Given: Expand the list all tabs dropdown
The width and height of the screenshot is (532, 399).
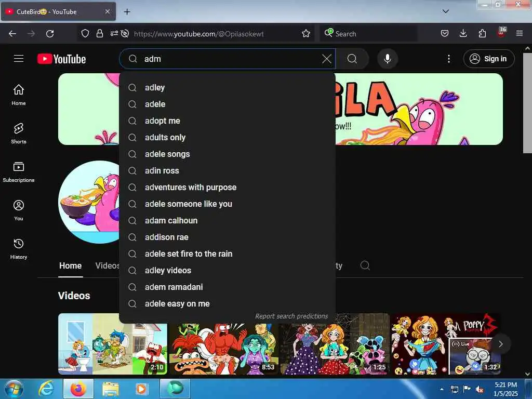Looking at the screenshot, I should point(445,11).
